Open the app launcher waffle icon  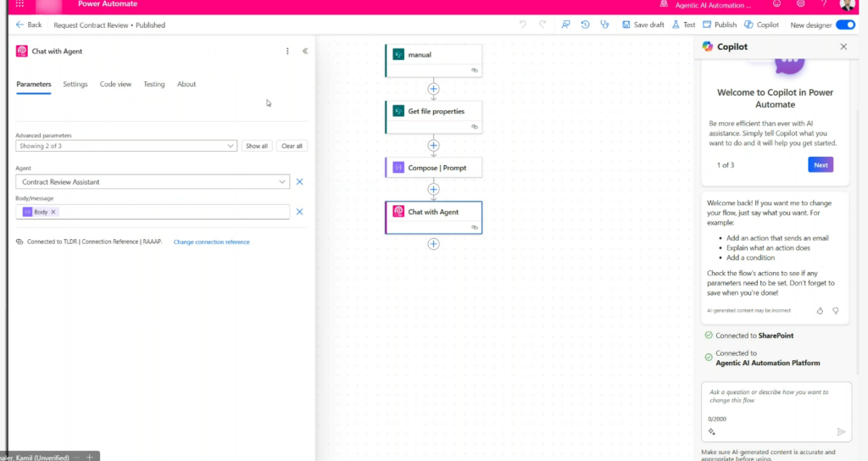(x=20, y=4)
